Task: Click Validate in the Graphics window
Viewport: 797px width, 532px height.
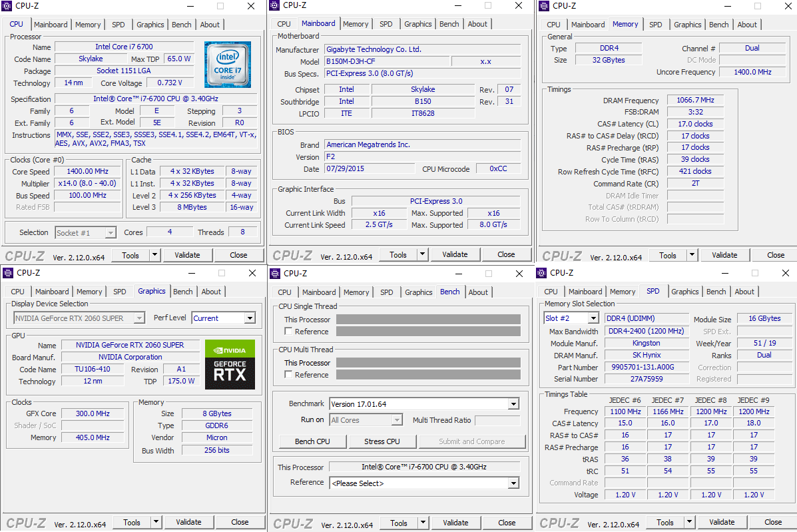Action: tap(188, 523)
